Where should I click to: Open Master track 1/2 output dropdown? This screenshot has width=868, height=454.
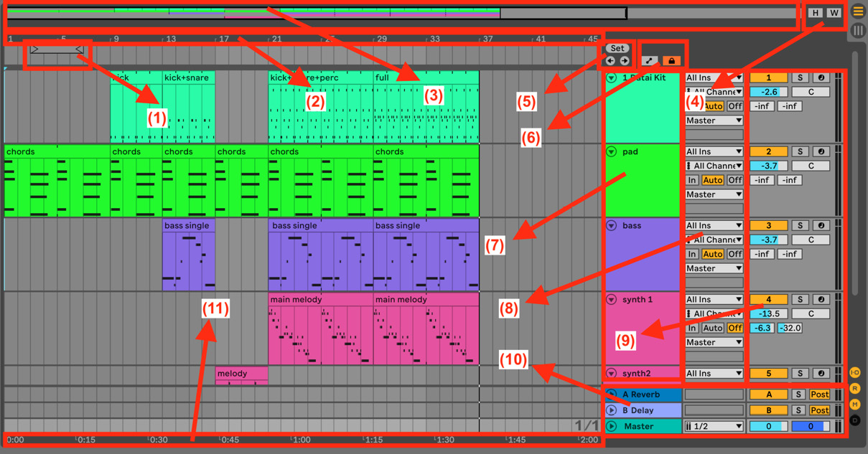[714, 426]
